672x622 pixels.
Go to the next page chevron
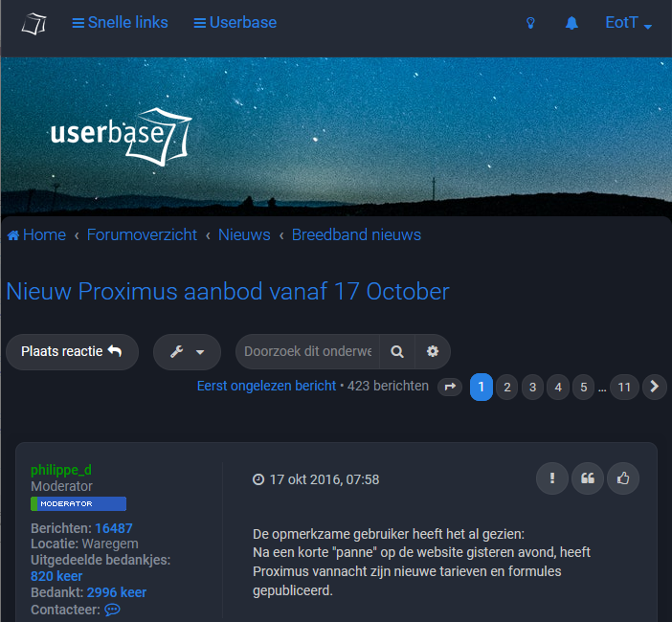click(x=655, y=388)
